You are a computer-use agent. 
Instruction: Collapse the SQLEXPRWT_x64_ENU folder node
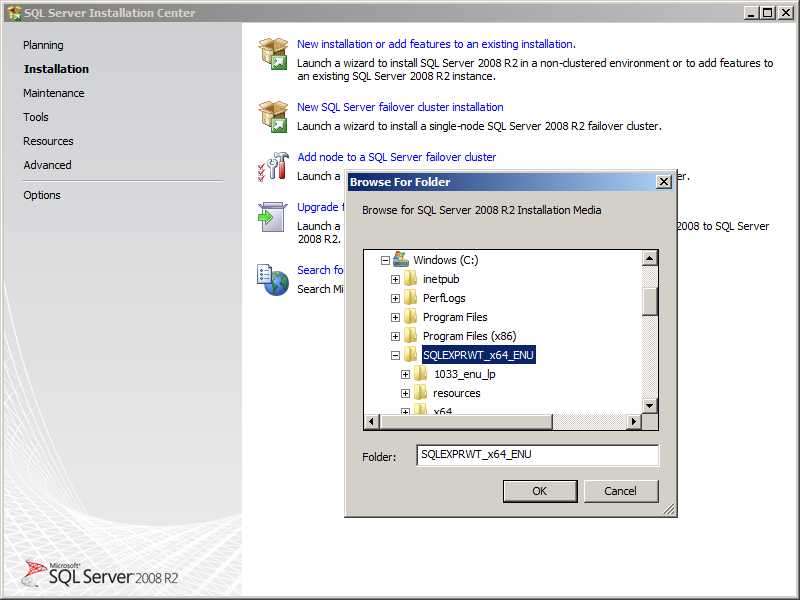tap(395, 355)
